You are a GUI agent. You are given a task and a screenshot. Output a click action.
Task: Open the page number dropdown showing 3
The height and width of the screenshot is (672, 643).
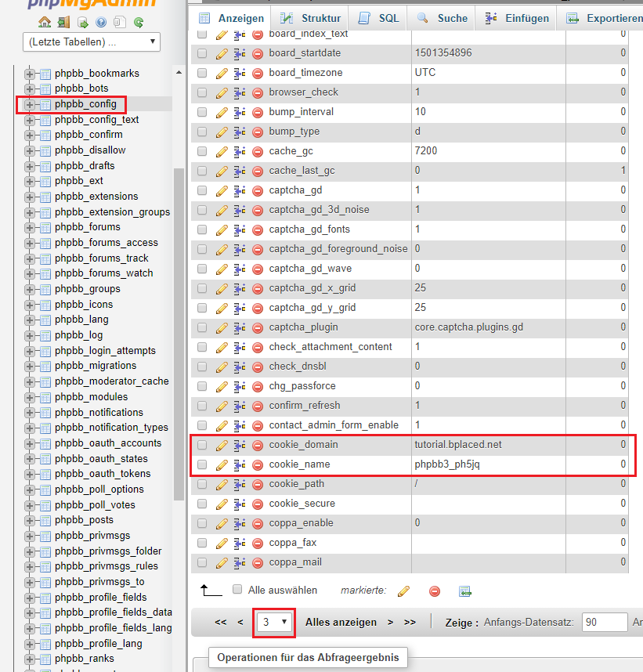point(275,622)
